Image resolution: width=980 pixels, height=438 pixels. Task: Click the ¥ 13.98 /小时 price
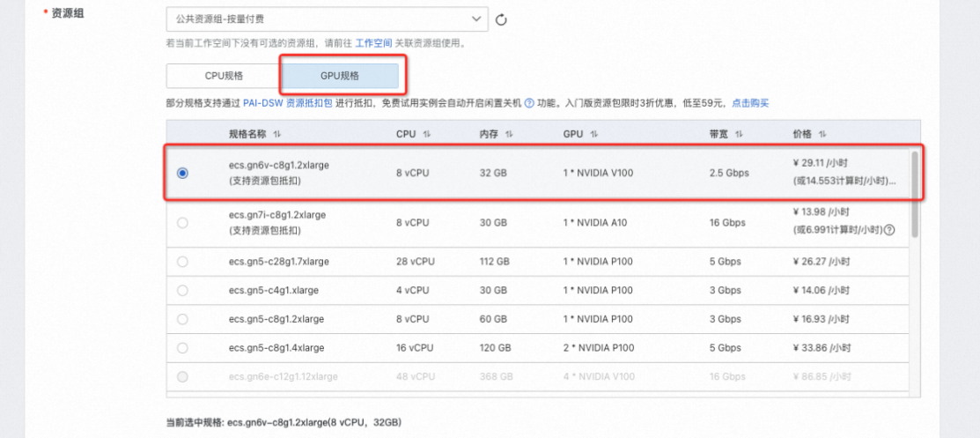click(822, 212)
